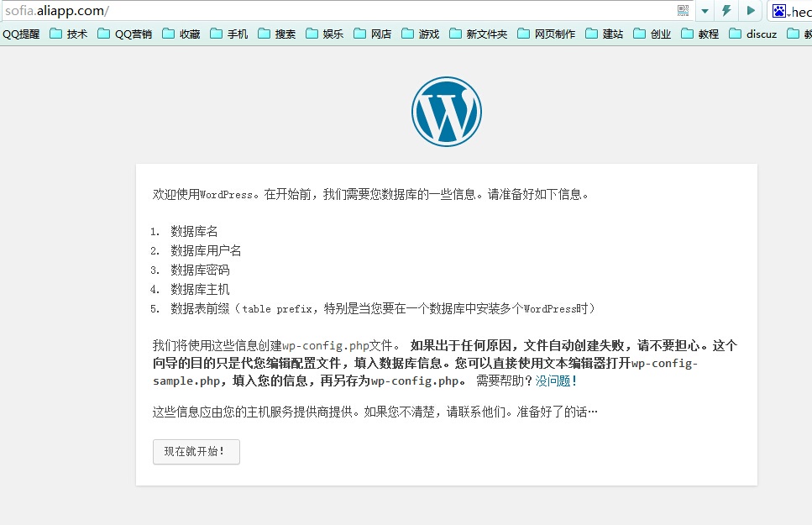Click the list item 数据库用户名

tap(206, 251)
